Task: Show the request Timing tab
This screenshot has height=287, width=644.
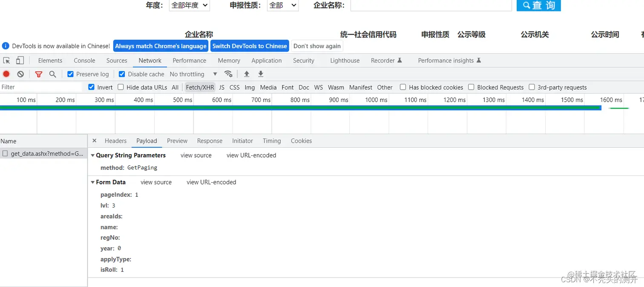Action: tap(272, 141)
